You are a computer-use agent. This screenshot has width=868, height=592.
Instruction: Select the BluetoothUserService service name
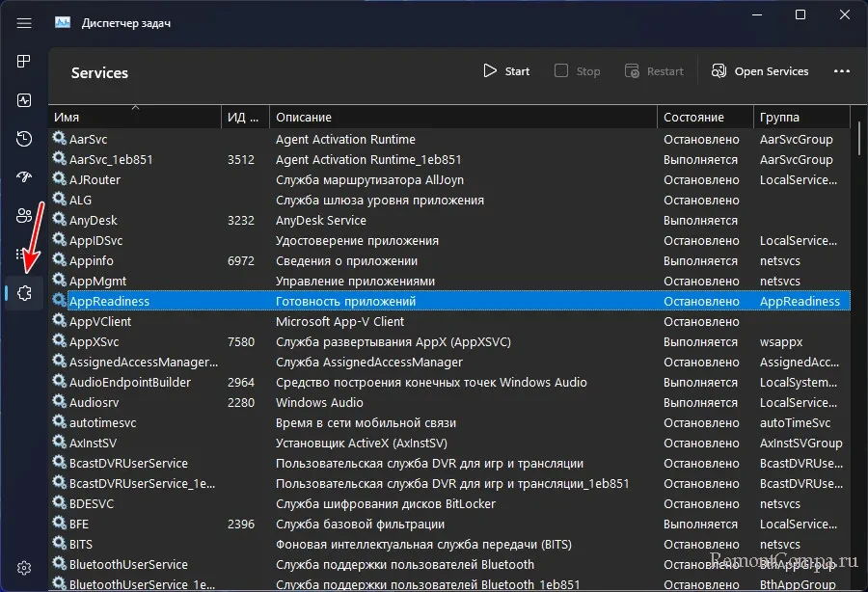(128, 564)
